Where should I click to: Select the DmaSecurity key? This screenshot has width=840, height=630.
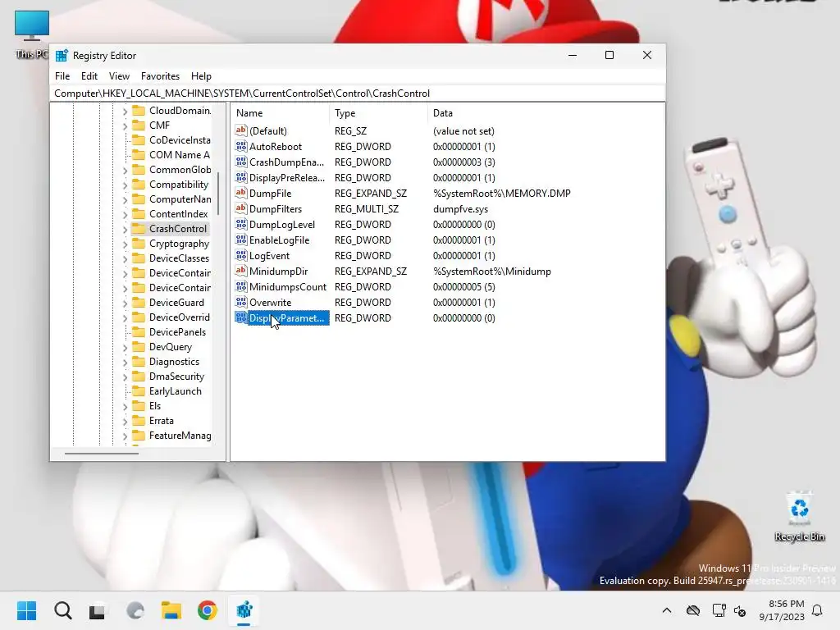tap(177, 376)
